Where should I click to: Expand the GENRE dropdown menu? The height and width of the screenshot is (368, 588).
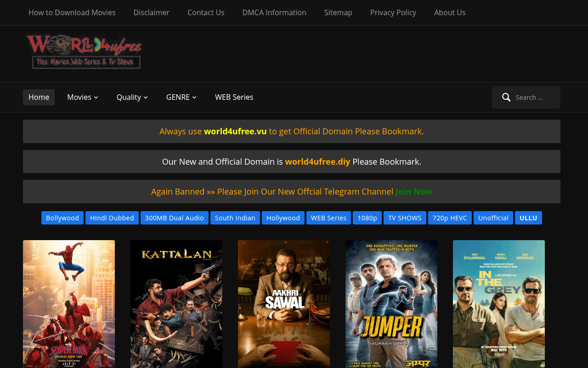click(181, 97)
